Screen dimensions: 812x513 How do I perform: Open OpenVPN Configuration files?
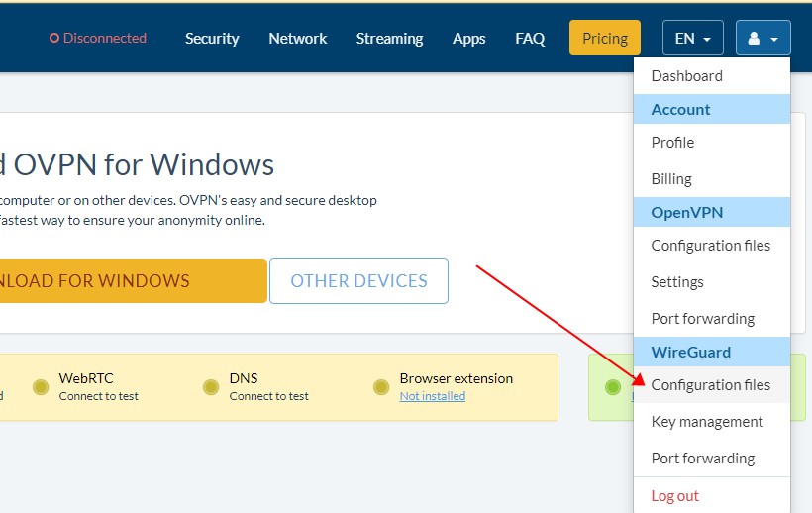coord(712,246)
